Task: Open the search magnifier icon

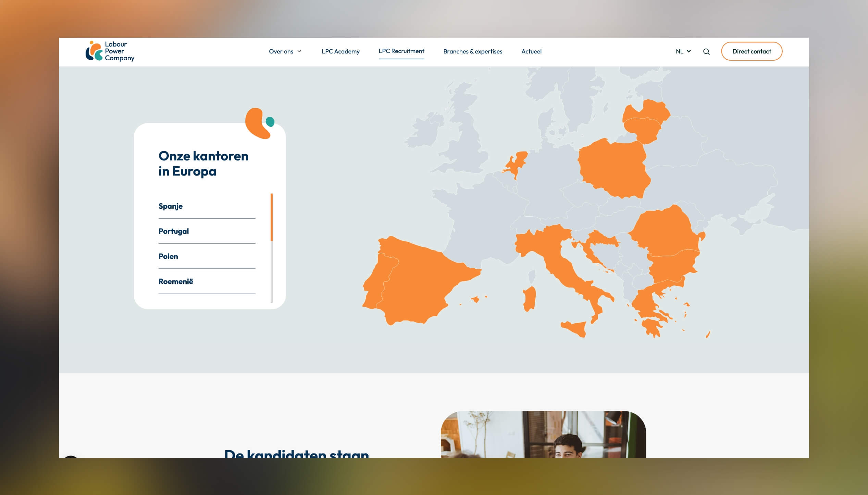Action: coord(706,51)
